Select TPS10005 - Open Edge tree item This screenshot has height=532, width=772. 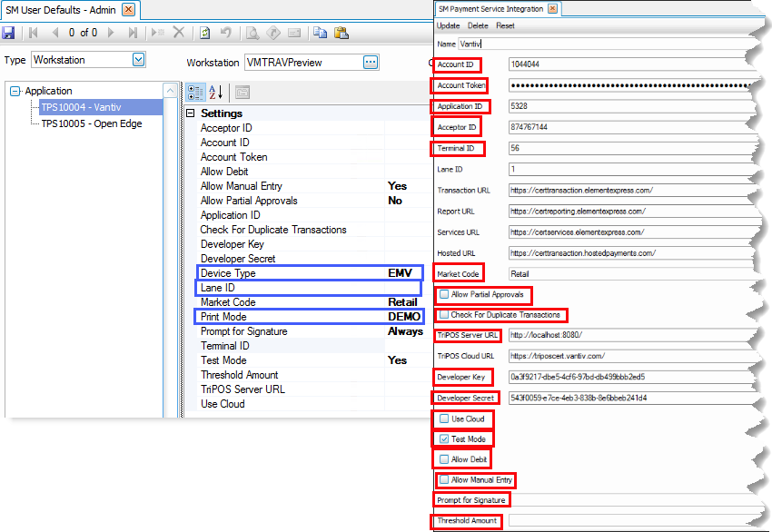(91, 123)
